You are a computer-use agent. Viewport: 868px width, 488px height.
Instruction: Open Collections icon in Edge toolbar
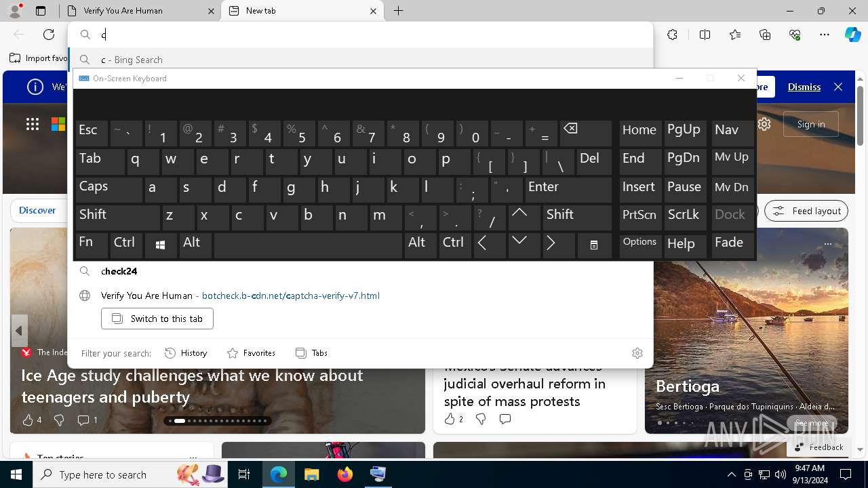[765, 35]
